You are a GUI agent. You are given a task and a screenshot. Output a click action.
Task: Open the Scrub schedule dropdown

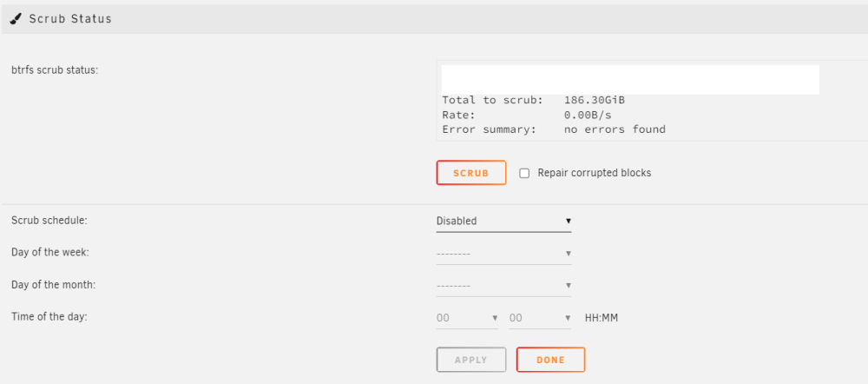(503, 221)
